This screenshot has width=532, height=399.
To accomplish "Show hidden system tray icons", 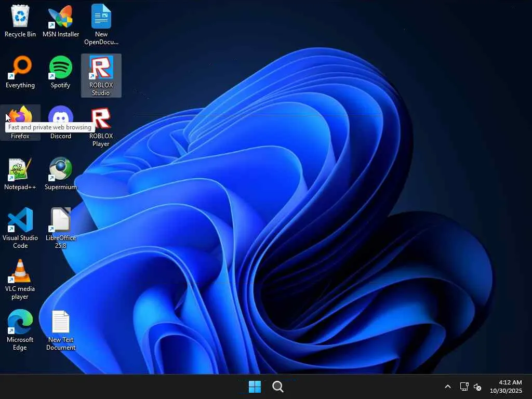I will point(448,387).
